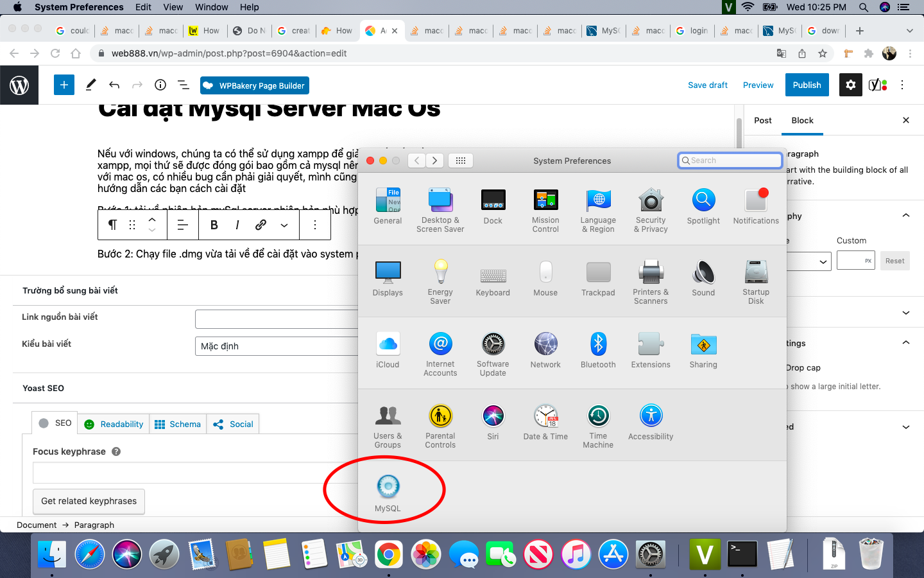
Task: Open Displays preferences
Action: 388,279
